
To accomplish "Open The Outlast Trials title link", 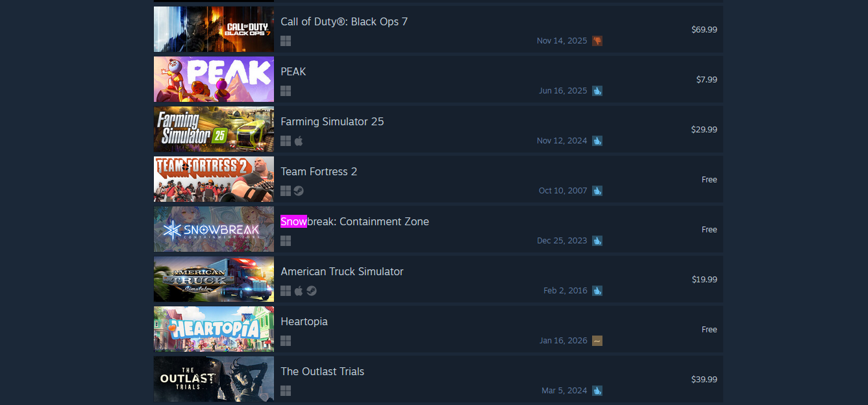I will point(323,371).
